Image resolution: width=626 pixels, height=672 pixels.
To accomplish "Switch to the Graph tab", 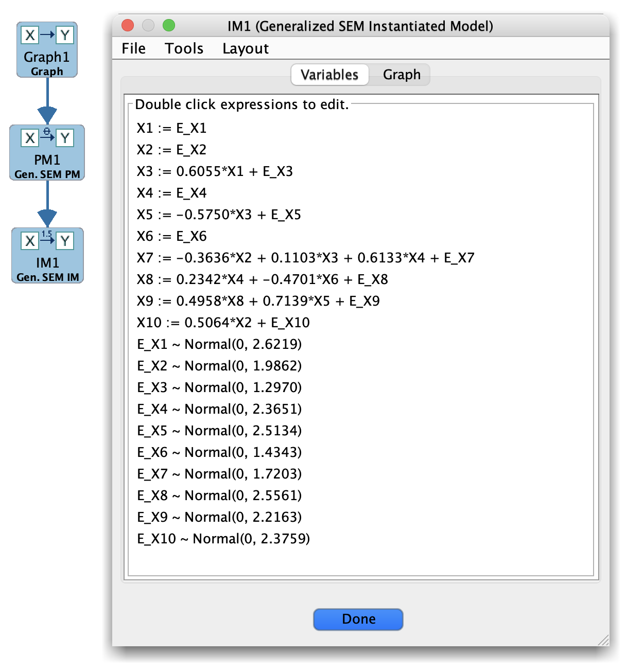I will coord(402,75).
